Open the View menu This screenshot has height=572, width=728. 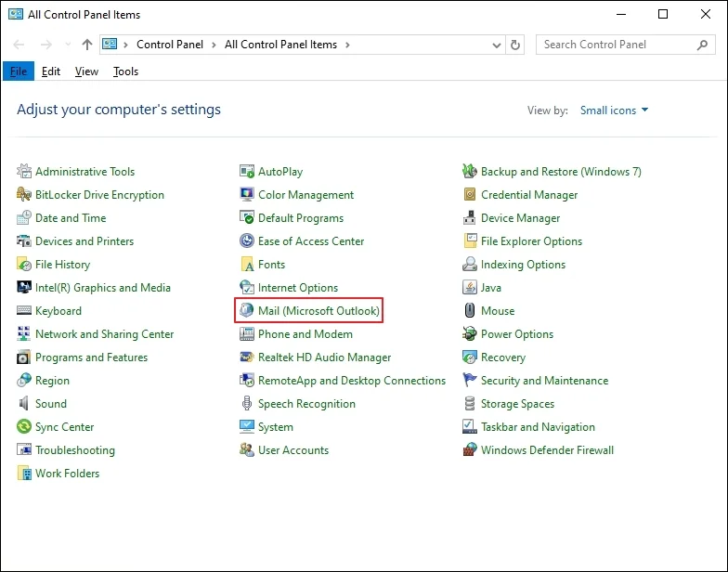point(87,71)
